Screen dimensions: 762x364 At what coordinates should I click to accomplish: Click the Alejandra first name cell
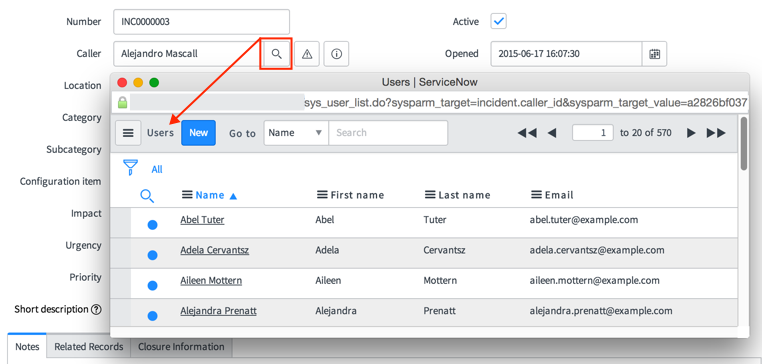[x=336, y=311]
